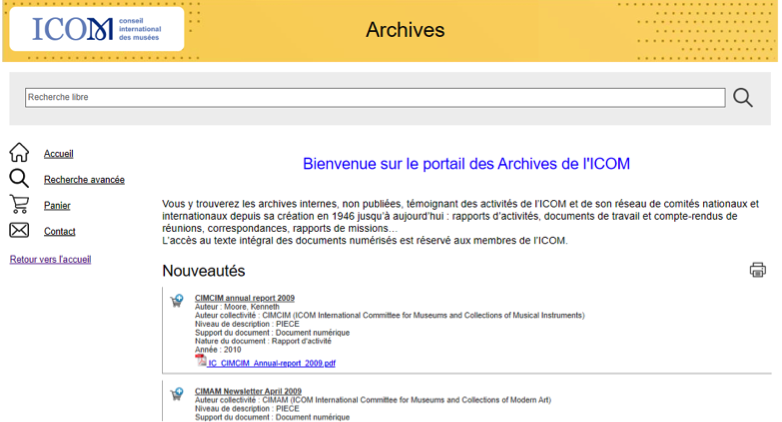Click the text Auteur : Moore, Kenneth

click(x=237, y=307)
